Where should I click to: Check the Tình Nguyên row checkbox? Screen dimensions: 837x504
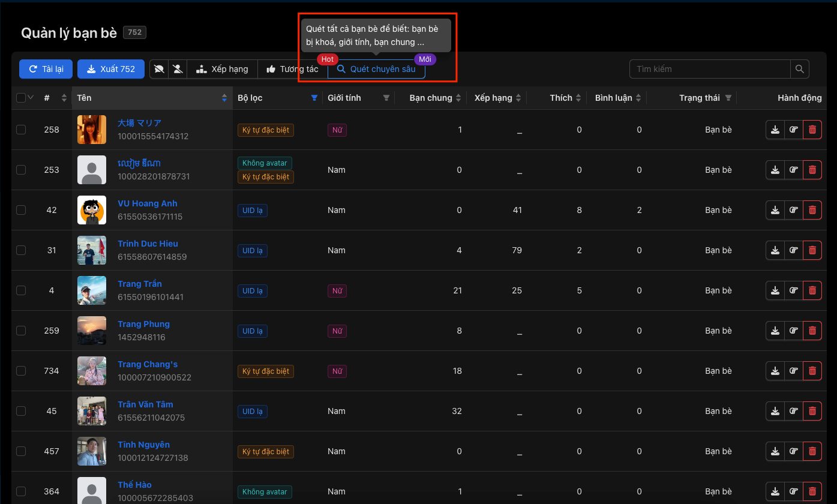click(x=21, y=451)
